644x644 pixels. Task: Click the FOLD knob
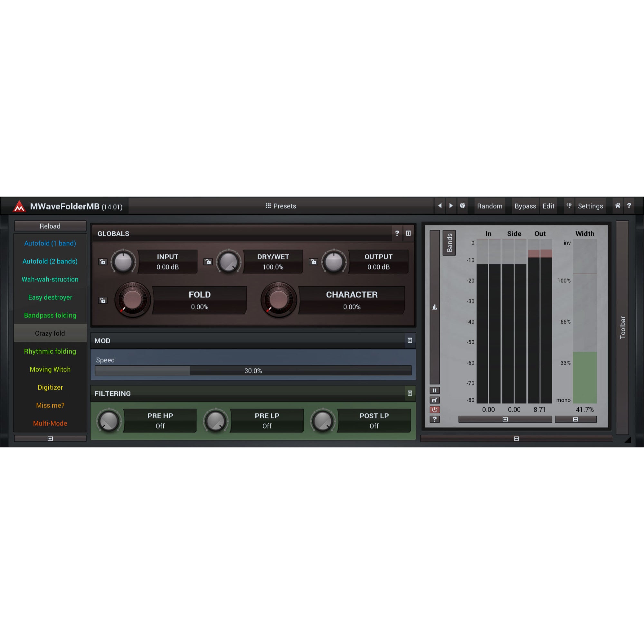tap(132, 300)
